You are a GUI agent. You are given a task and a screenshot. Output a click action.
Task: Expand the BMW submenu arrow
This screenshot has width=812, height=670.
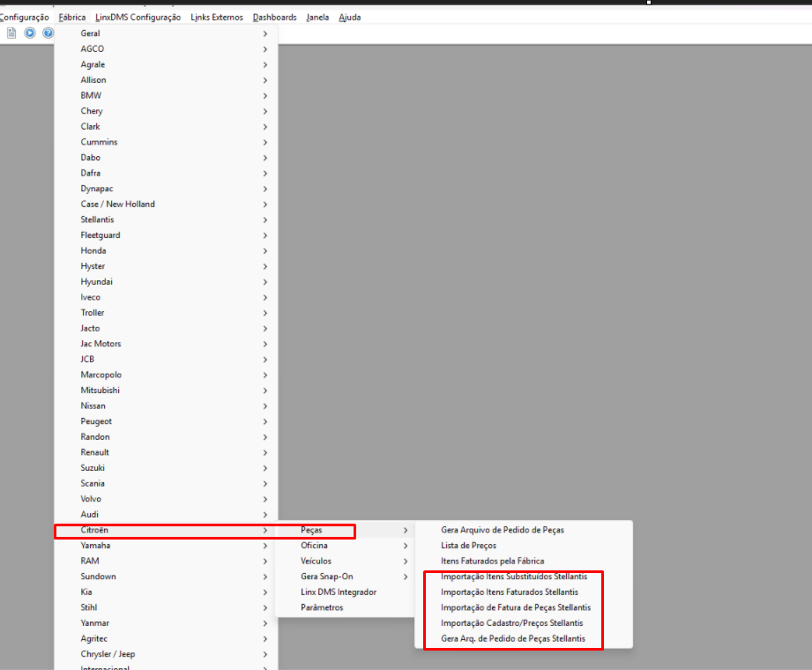(x=265, y=96)
